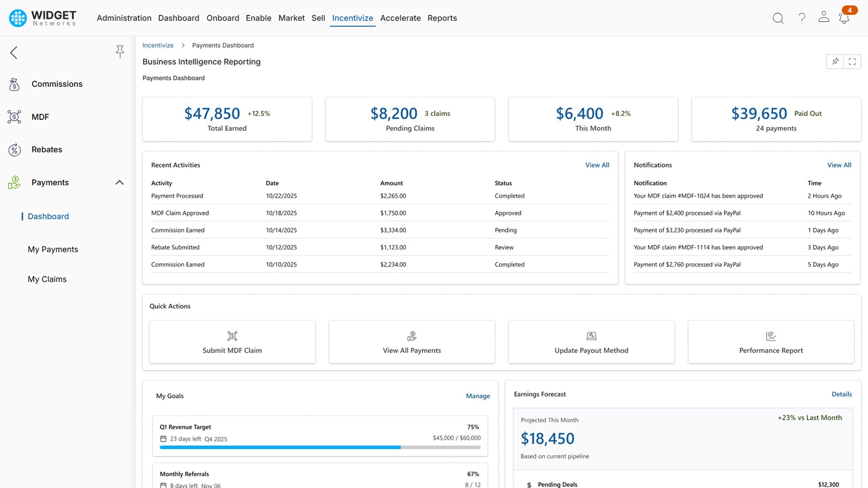The image size is (868, 488).
Task: Select the Update Payout Method quick action
Action: [591, 342]
